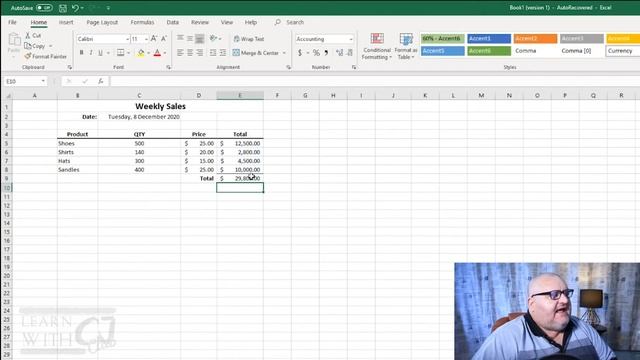Switch to the Insert tab
Image resolution: width=640 pixels, height=360 pixels.
(66, 22)
